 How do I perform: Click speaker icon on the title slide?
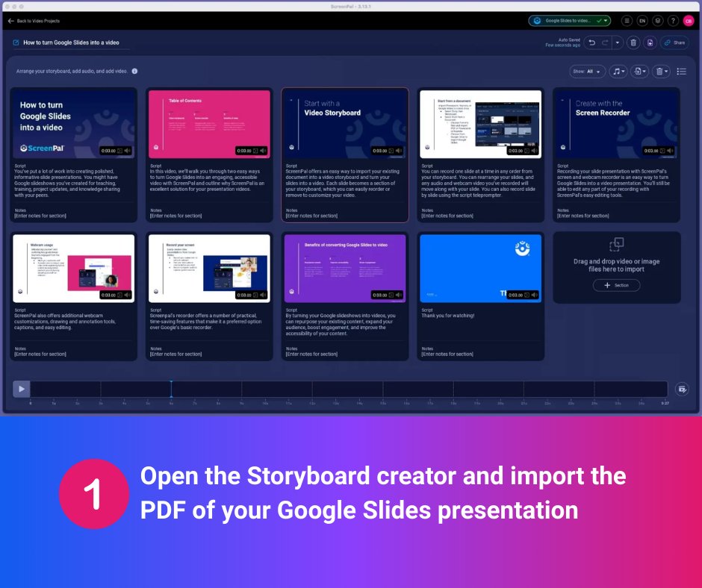[x=128, y=151]
